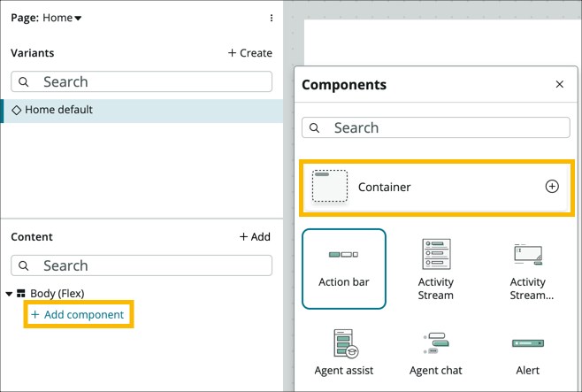This screenshot has height=392, width=582.
Task: Select the Action bar component
Action: click(344, 268)
